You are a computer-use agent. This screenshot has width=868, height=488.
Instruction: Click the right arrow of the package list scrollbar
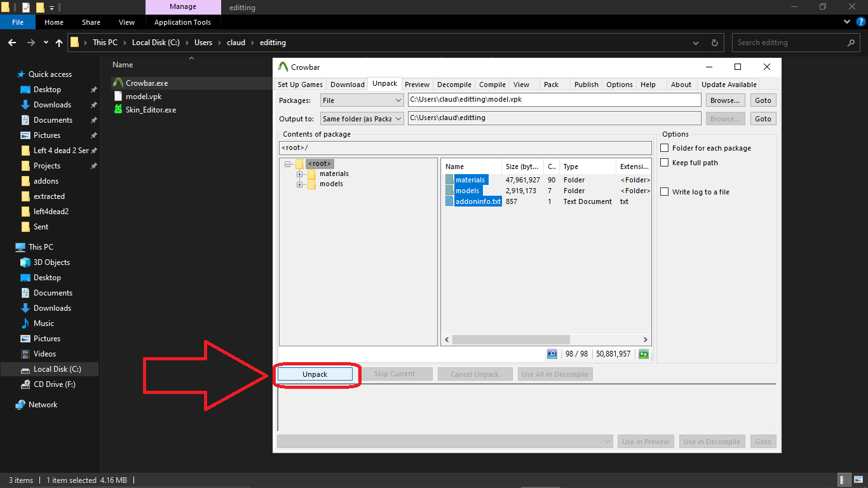tap(646, 340)
